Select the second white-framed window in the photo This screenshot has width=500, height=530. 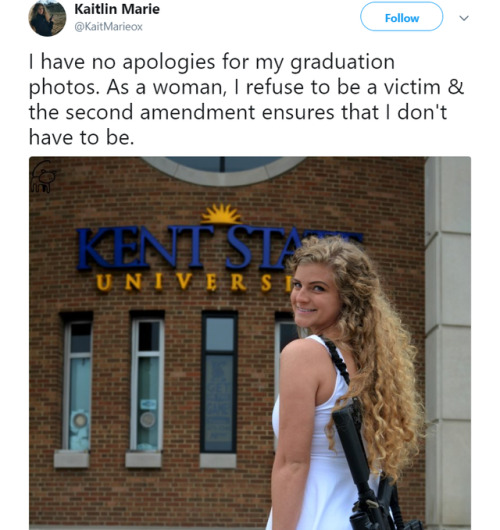pos(148,384)
